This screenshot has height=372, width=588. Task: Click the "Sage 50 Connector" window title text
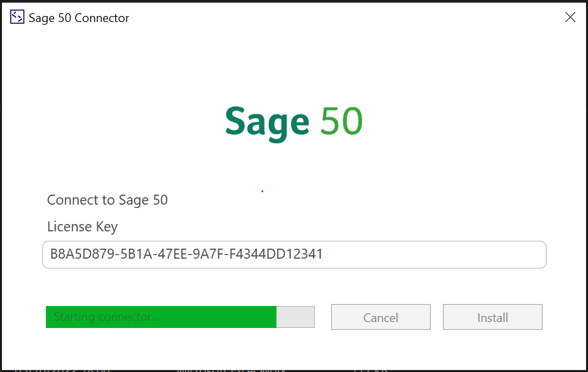pyautogui.click(x=79, y=18)
